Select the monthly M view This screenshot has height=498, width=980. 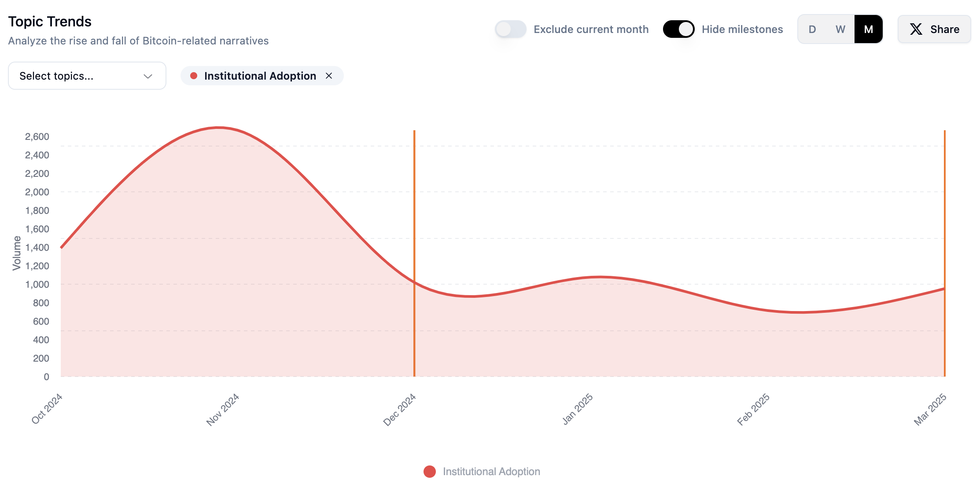869,29
